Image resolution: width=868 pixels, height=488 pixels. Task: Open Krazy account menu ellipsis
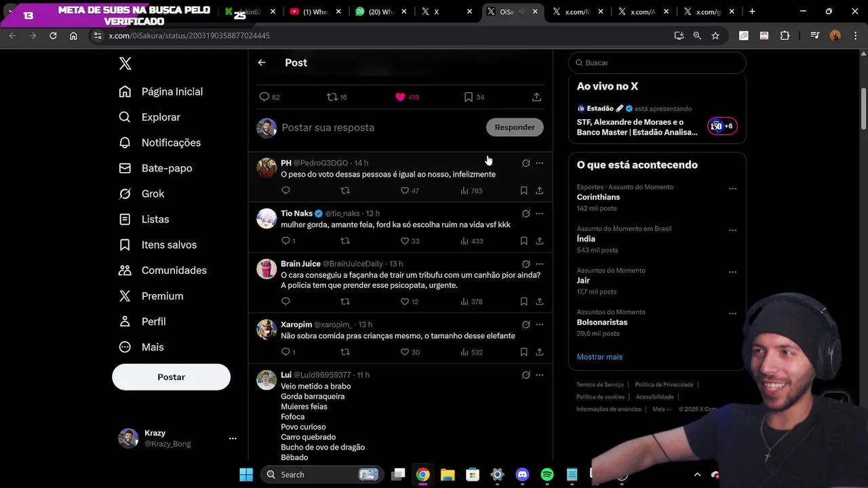point(233,439)
